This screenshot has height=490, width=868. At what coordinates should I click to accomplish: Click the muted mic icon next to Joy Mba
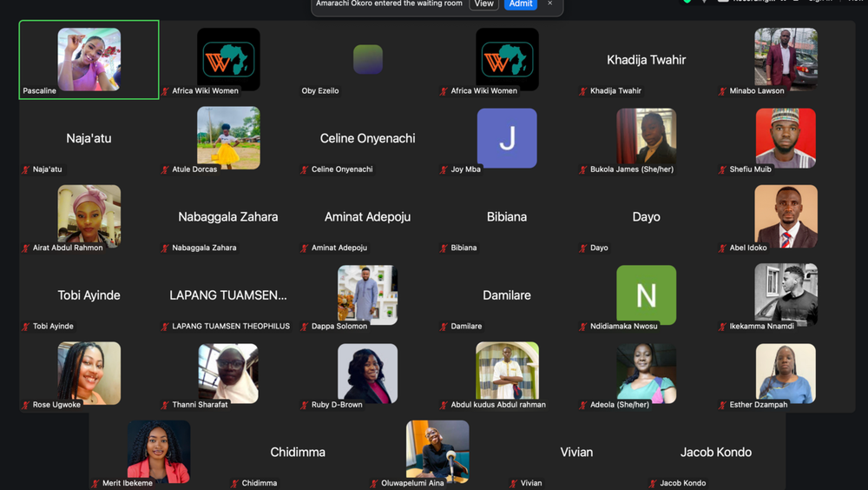(x=444, y=169)
